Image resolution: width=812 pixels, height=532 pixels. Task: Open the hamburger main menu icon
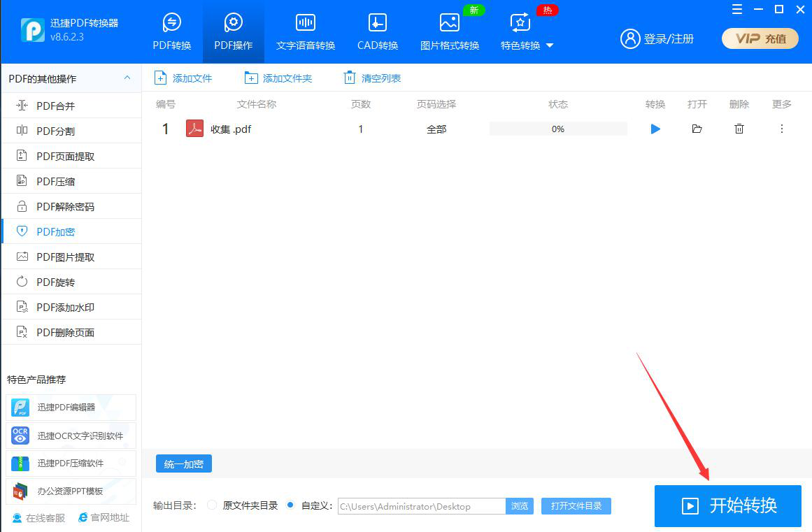[737, 9]
